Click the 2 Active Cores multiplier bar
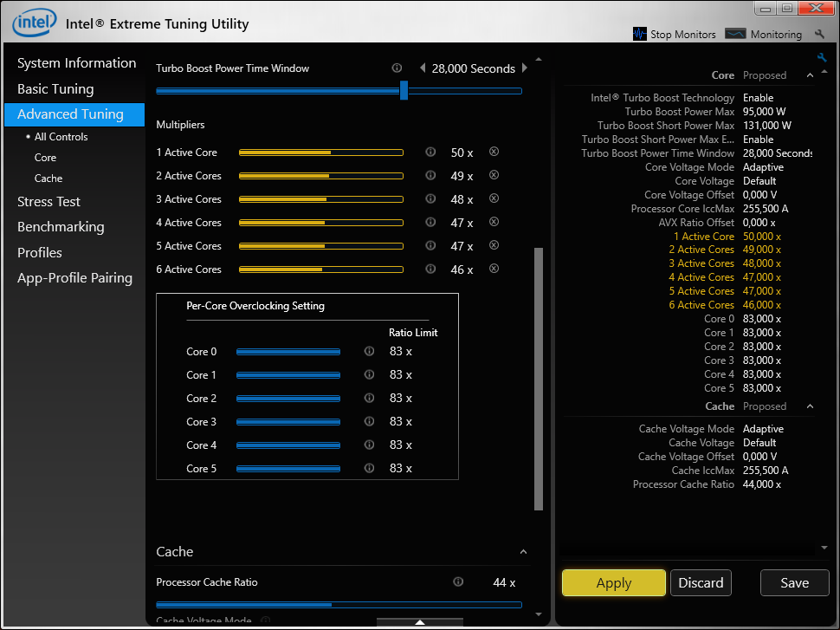This screenshot has height=630, width=840. tap(321, 176)
